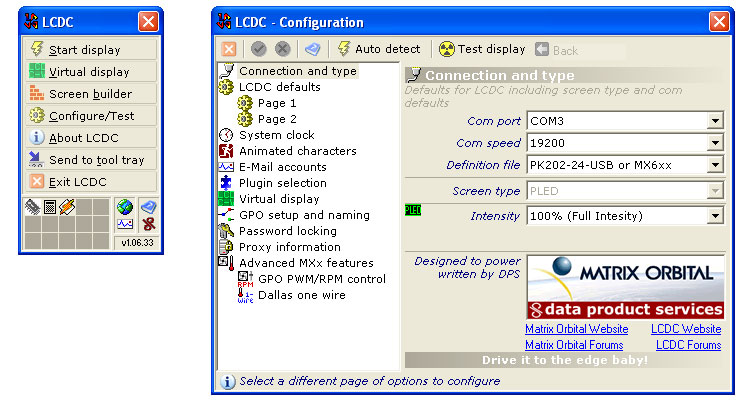Screen dimensions: 740x400
Task: Click the Winamp lightning plugin icon
Action: [x=67, y=207]
